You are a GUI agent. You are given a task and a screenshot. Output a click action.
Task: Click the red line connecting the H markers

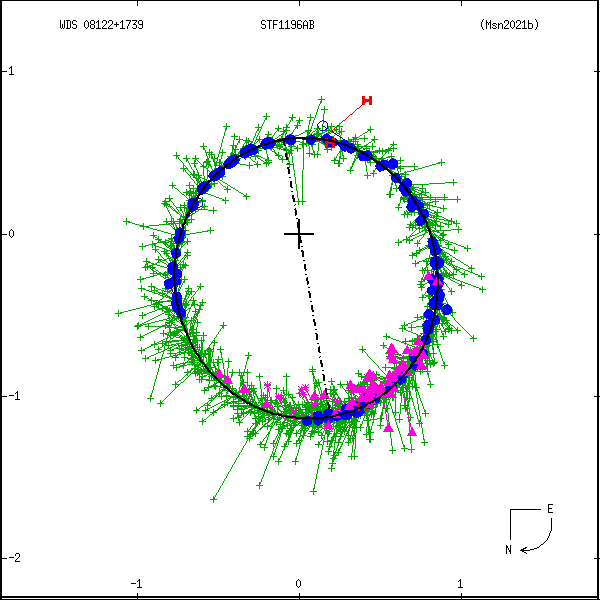pyautogui.click(x=349, y=117)
